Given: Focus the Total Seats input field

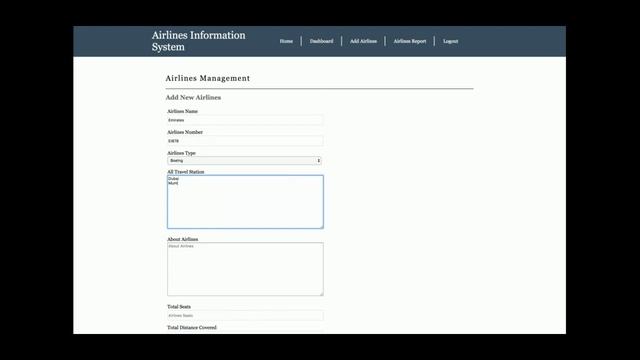Looking at the screenshot, I should point(245,316).
